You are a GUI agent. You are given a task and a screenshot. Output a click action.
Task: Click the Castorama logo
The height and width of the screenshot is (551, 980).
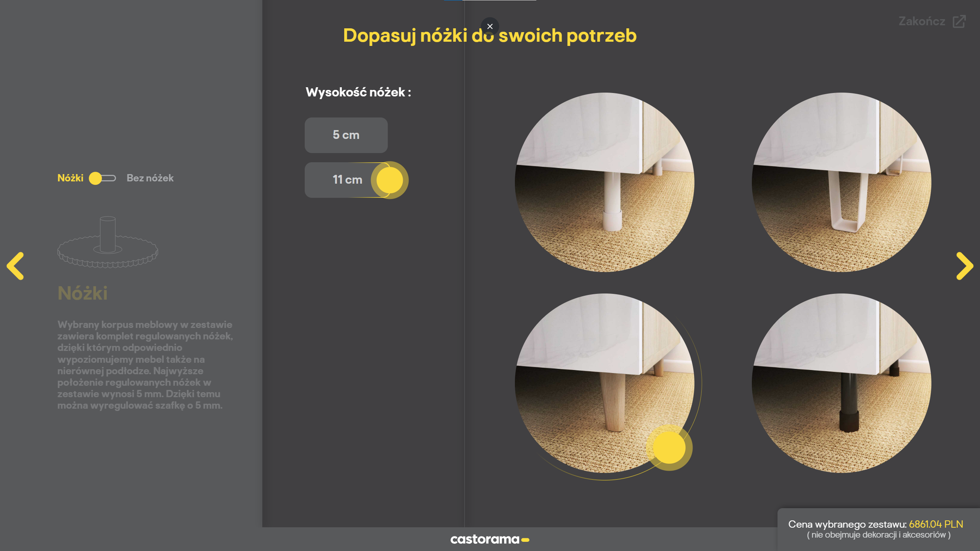point(490,539)
